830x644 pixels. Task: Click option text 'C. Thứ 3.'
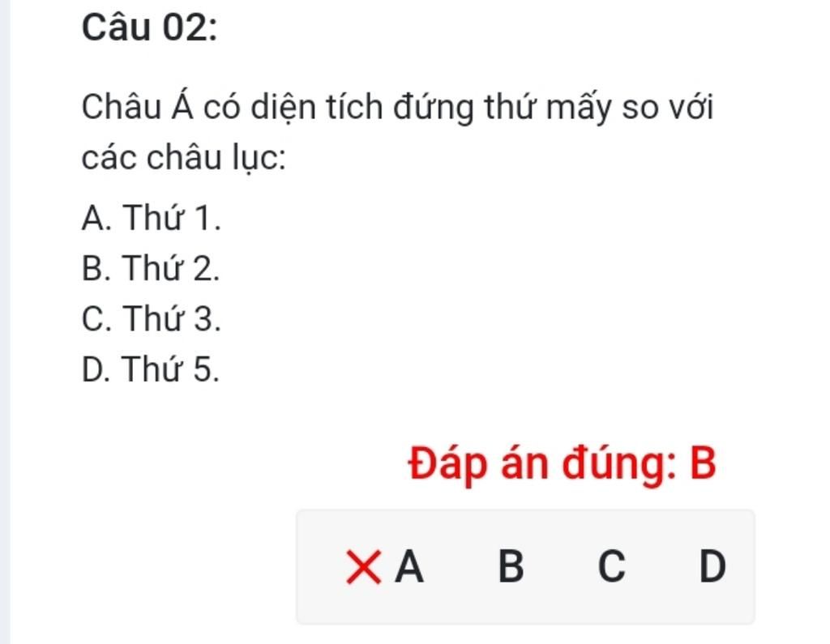click(x=151, y=318)
